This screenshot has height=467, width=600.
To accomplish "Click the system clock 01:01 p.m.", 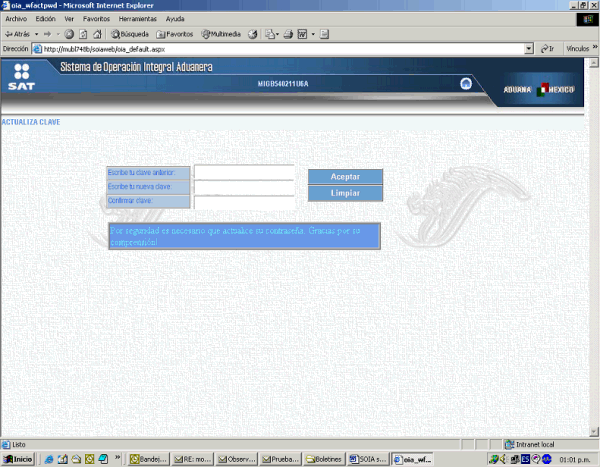I will pos(574,459).
